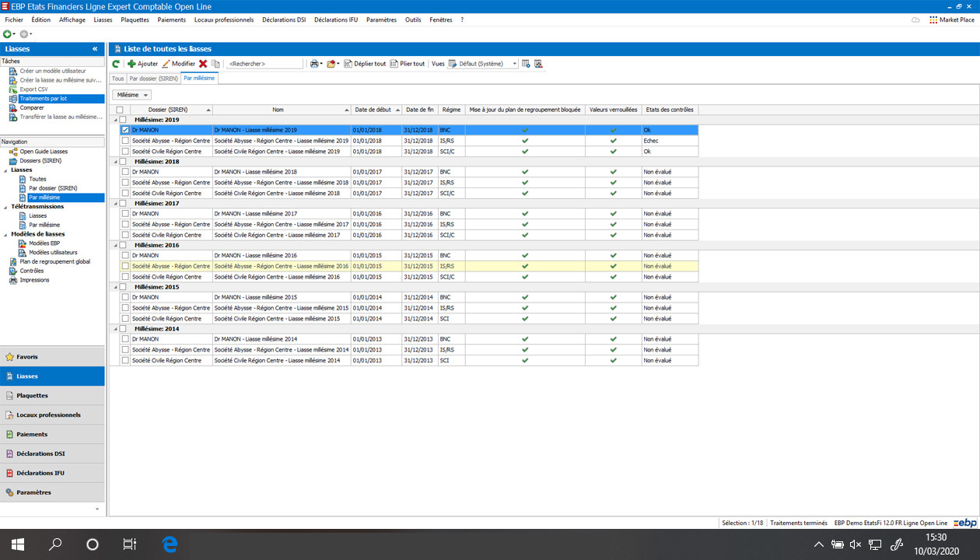Open Task View in the taskbar
Viewport: 980px width, 560px height.
tap(130, 544)
